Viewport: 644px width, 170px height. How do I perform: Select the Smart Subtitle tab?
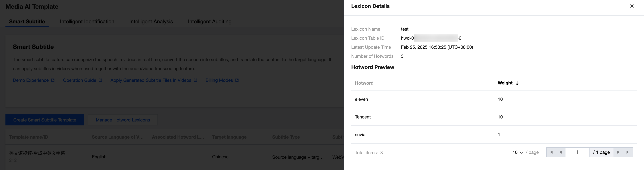(27, 21)
